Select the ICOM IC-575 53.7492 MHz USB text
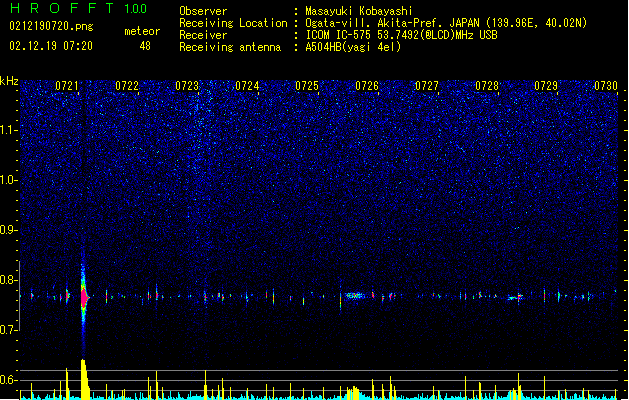Viewport: 629px width, 400px height. (402, 35)
